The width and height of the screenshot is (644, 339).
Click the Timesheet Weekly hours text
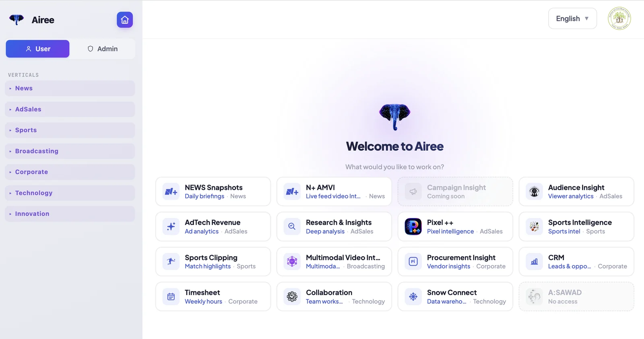pos(203,301)
